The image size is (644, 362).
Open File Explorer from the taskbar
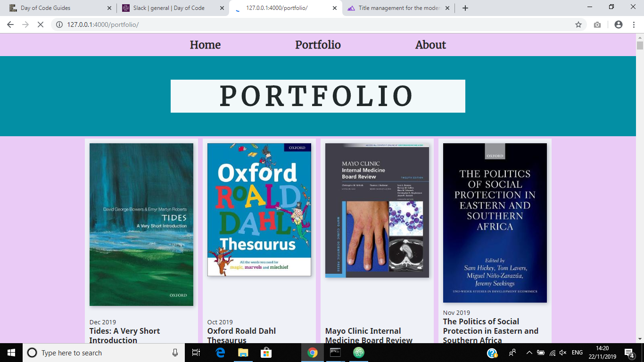click(x=243, y=353)
